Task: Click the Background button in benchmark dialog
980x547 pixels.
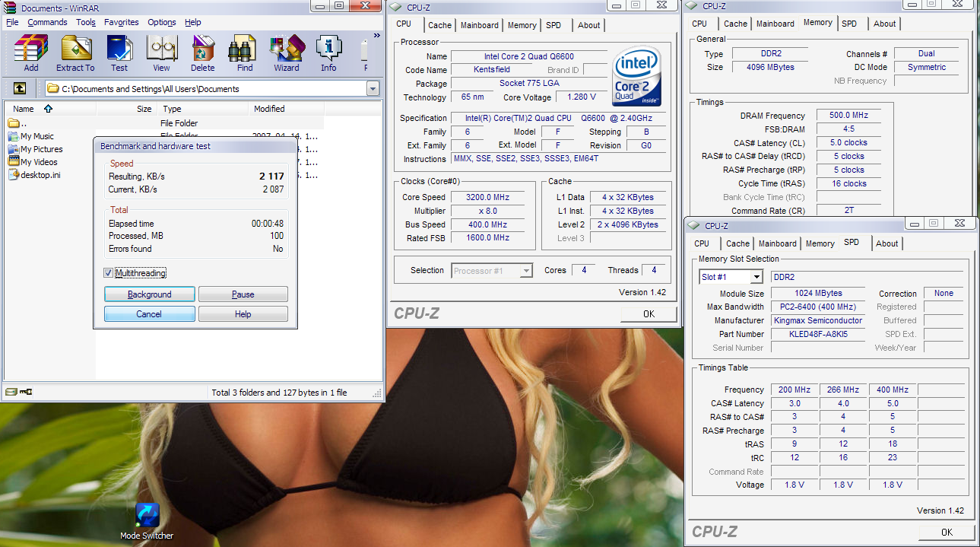Action: 150,294
